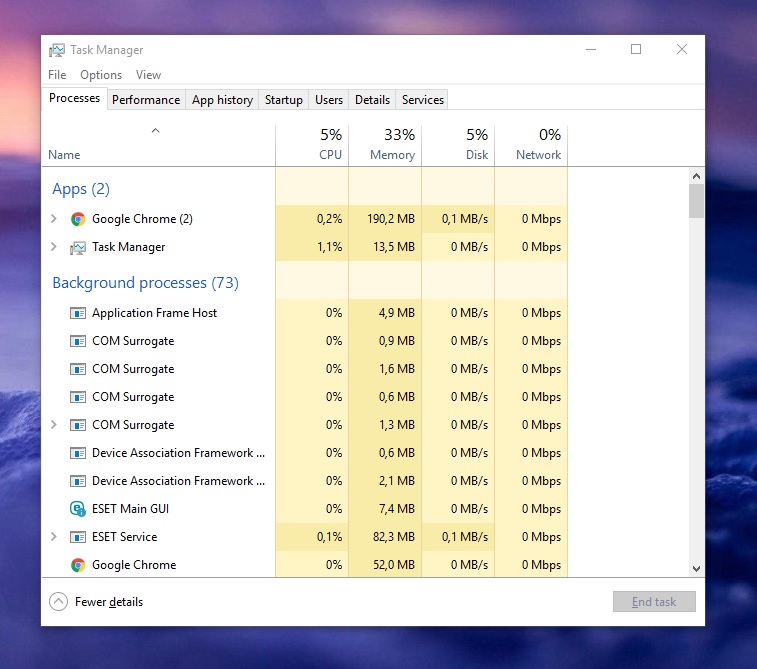The width and height of the screenshot is (757, 669).
Task: Switch to the Details tab
Action: click(x=372, y=100)
